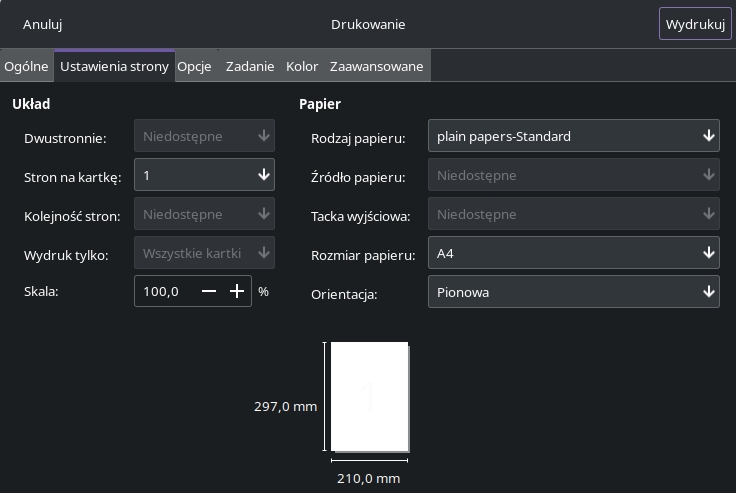Screen dimensions: 736x493
Task: Click the Papier section heading
Action: [x=320, y=104]
